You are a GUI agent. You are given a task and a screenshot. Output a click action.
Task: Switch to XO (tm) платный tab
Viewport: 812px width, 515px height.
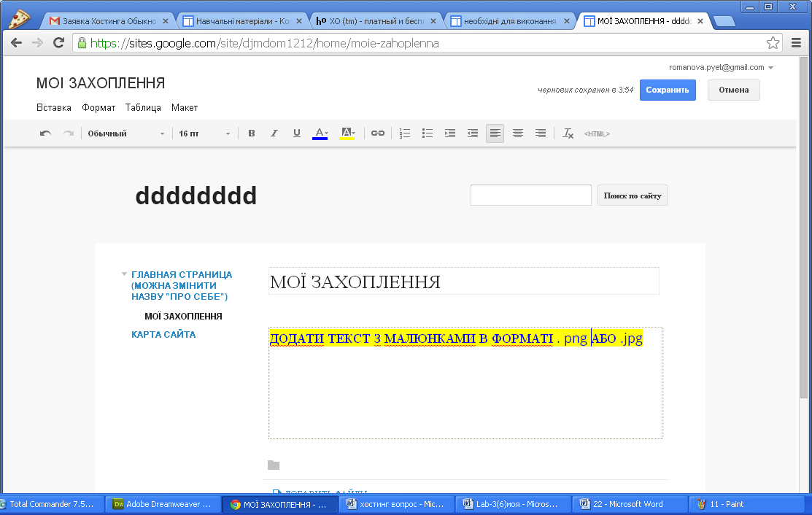(371, 21)
